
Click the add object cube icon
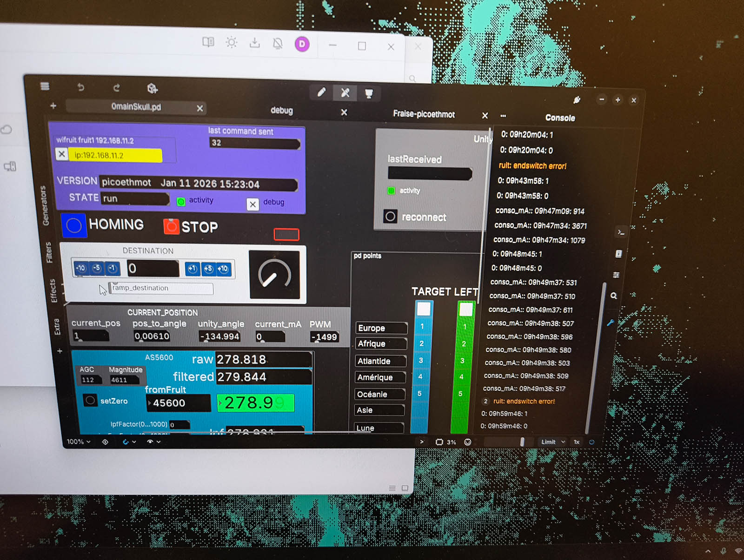click(x=152, y=88)
